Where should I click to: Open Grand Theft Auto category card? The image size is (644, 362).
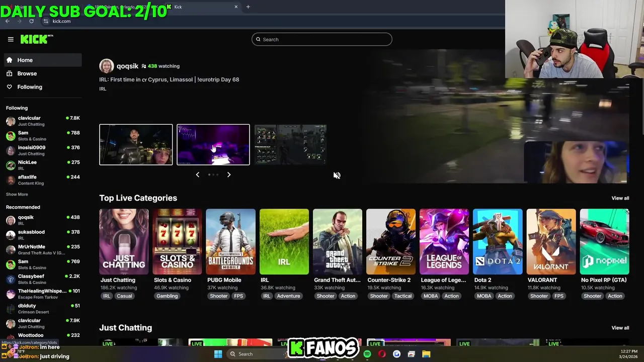338,242
